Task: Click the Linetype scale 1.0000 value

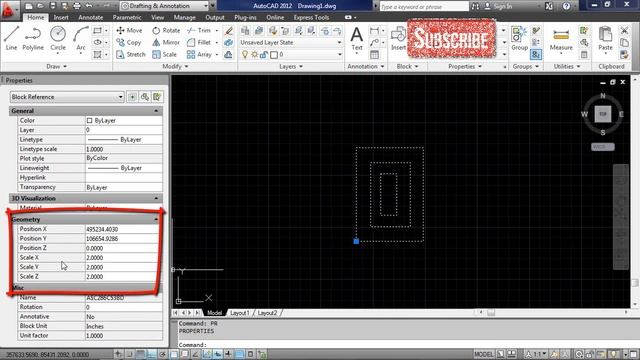Action: (124, 149)
